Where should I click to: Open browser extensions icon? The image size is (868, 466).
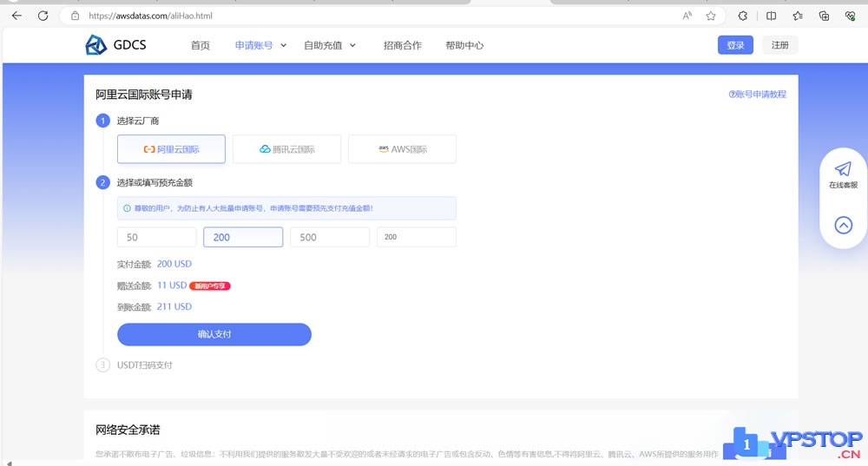pos(743,16)
